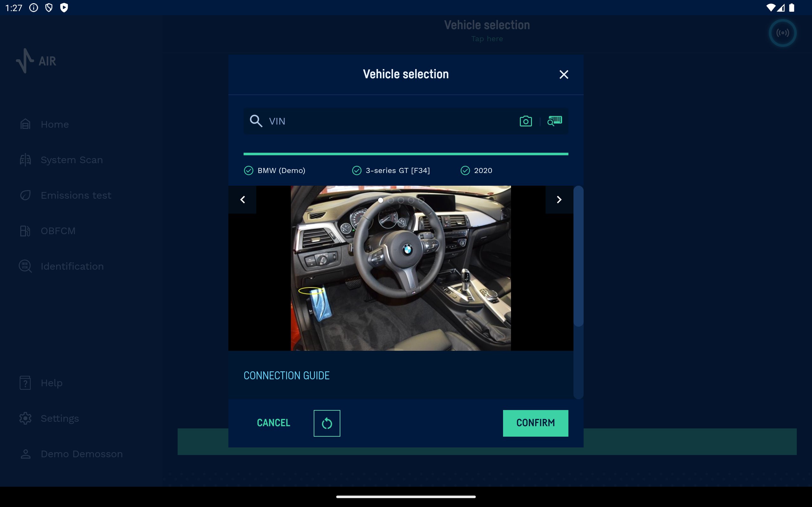This screenshot has height=507, width=812.
Task: Select the BMW (Demo) checked step
Action: pyautogui.click(x=275, y=171)
